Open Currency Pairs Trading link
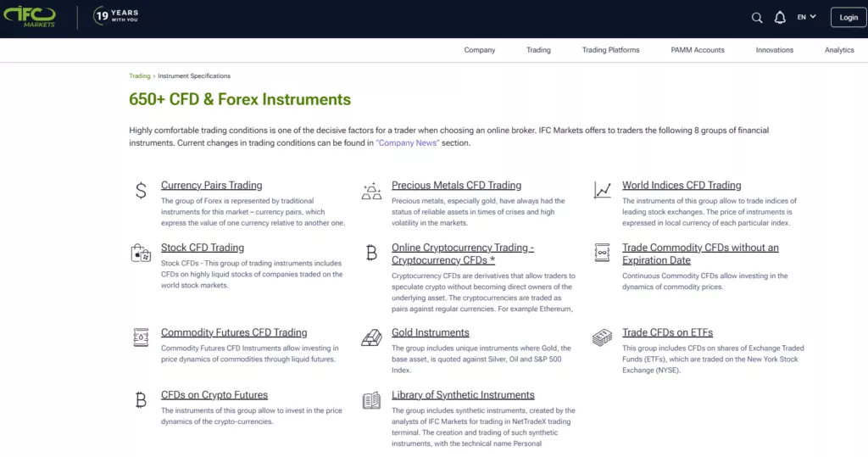This screenshot has width=868, height=457. [x=211, y=185]
